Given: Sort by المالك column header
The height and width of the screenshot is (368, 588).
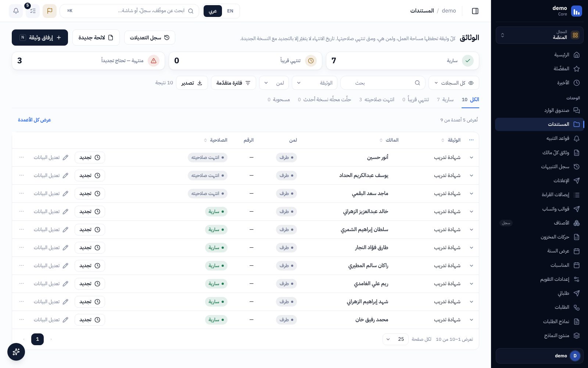Looking at the screenshot, I should point(389,140).
